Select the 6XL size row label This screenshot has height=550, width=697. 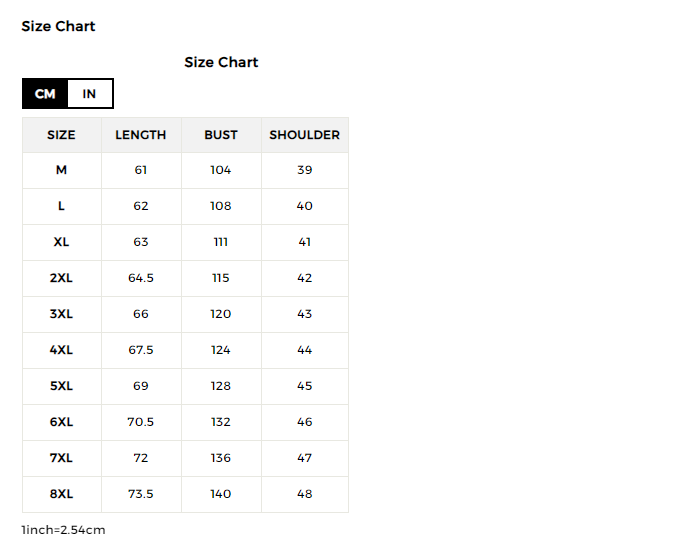61,422
